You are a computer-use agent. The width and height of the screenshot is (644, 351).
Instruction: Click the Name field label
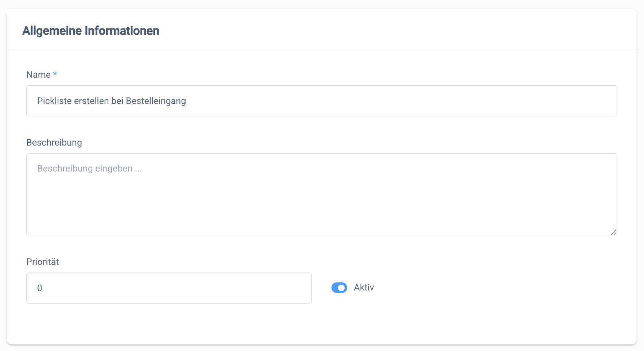[38, 75]
